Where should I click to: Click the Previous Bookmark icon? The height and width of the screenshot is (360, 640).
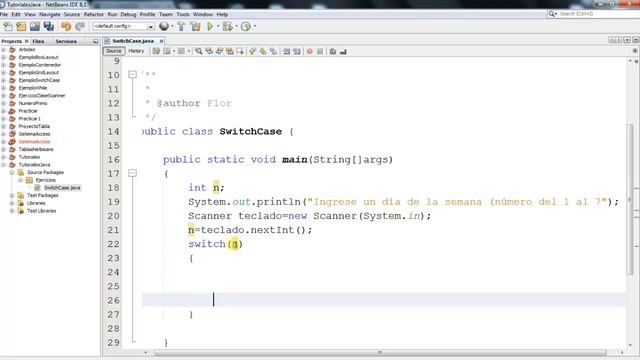pos(253,51)
